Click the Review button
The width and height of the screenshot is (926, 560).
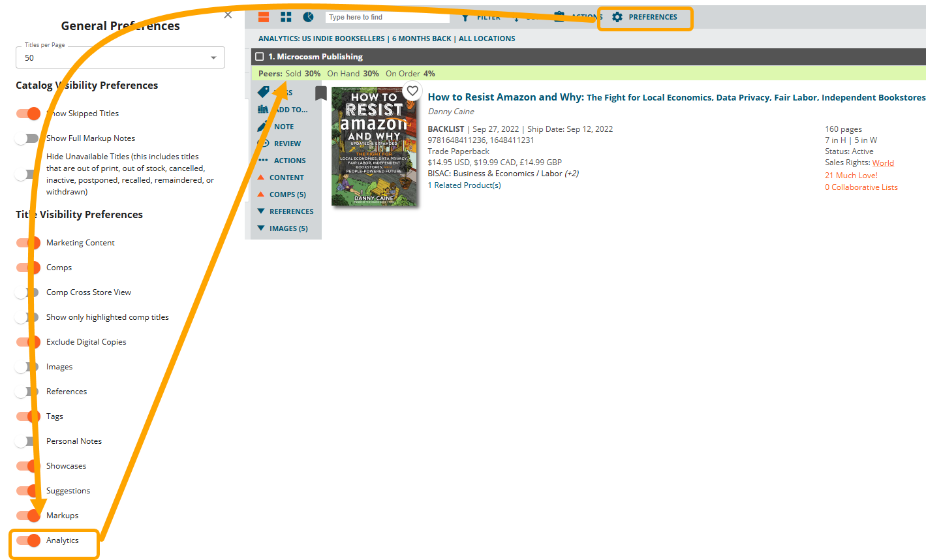[x=288, y=144]
